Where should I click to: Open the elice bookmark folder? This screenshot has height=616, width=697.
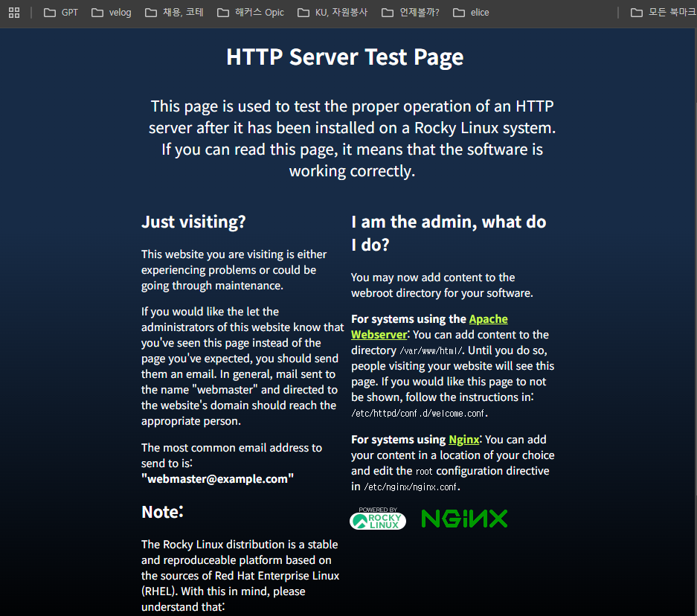(x=471, y=13)
